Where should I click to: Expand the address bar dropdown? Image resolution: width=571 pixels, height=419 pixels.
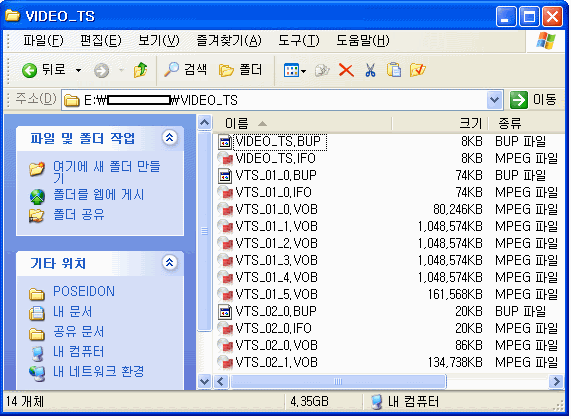(x=494, y=99)
